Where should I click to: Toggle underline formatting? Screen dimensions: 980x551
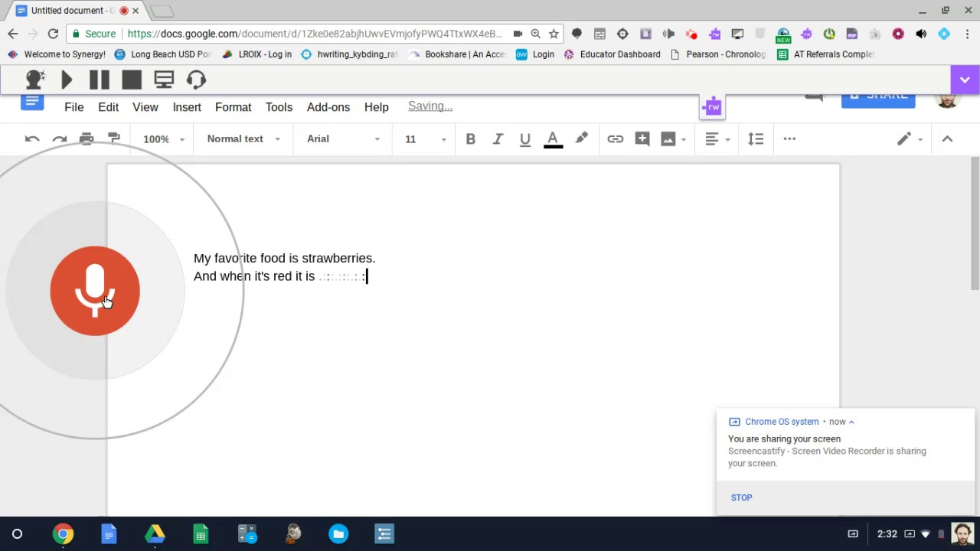pyautogui.click(x=525, y=139)
